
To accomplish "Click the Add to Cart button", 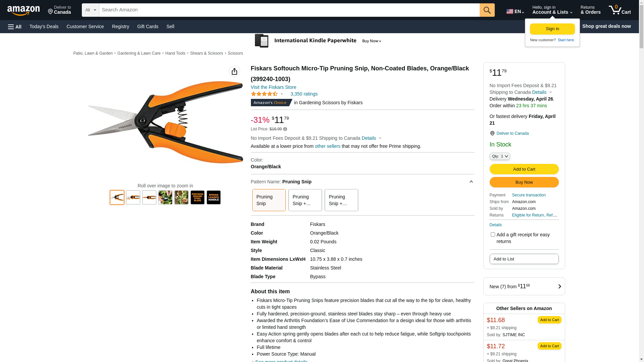I will (524, 169).
